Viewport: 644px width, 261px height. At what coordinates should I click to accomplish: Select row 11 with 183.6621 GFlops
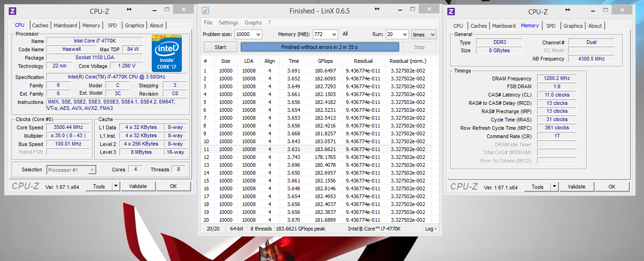point(316,149)
